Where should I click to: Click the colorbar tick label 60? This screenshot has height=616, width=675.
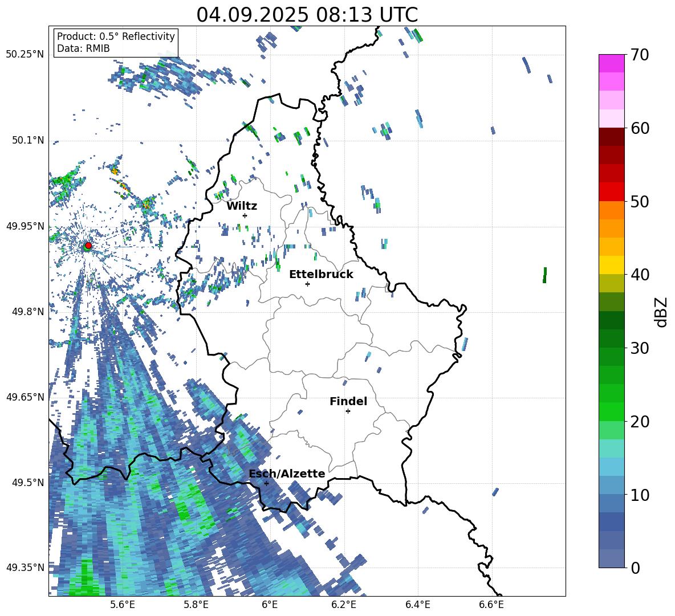click(x=640, y=128)
